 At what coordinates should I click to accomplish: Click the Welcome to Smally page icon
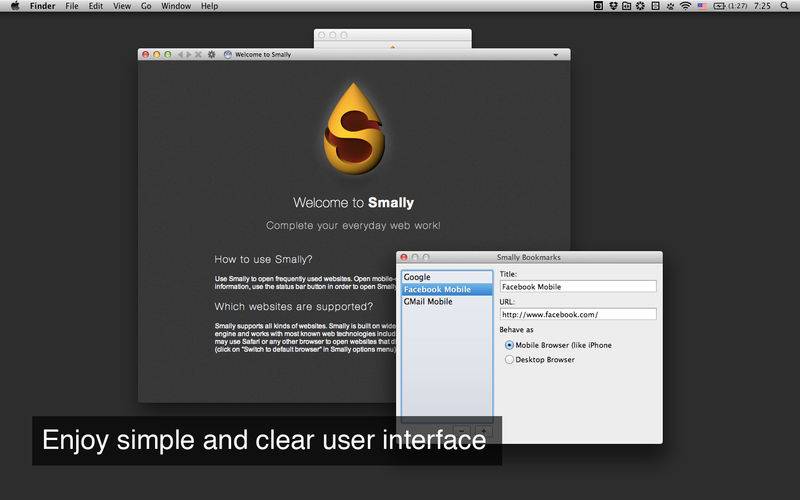click(228, 54)
